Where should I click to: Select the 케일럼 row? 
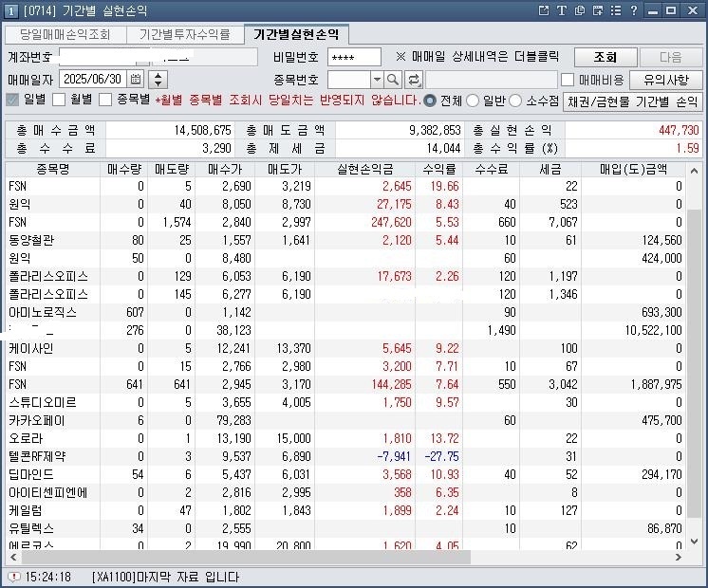(x=345, y=511)
